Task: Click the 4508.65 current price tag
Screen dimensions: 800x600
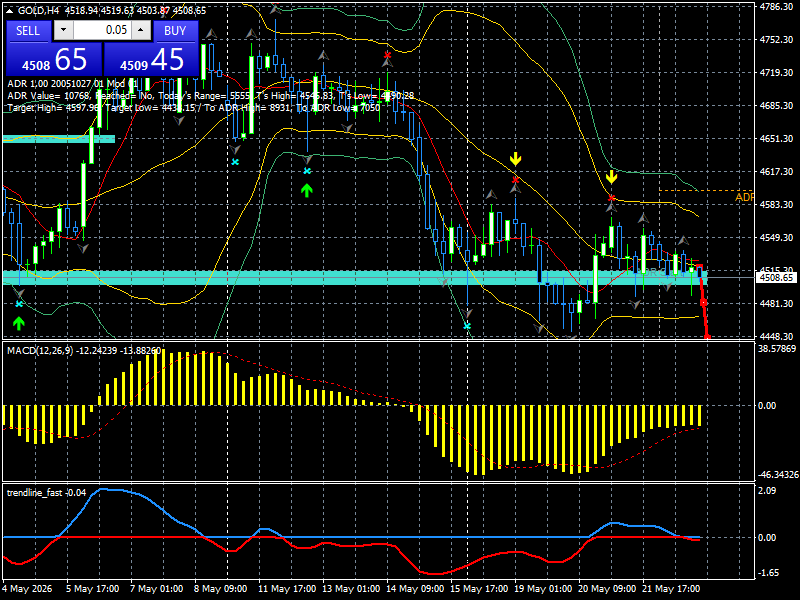Action: coord(776,278)
